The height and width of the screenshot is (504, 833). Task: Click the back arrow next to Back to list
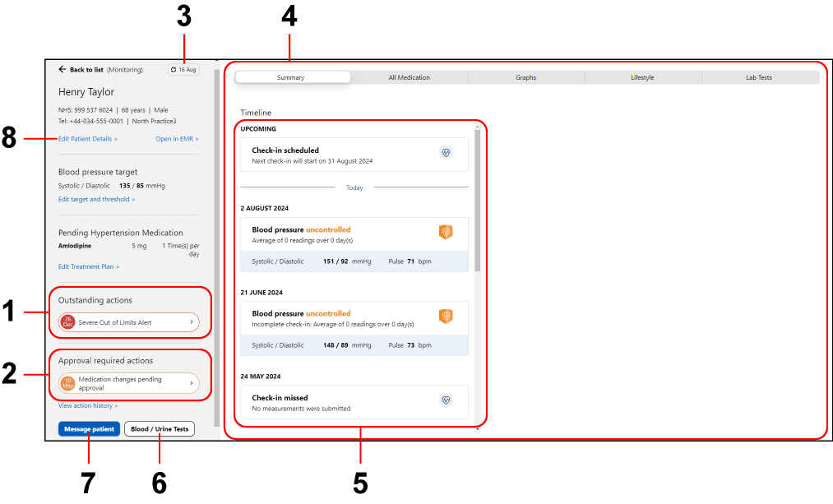[62, 70]
